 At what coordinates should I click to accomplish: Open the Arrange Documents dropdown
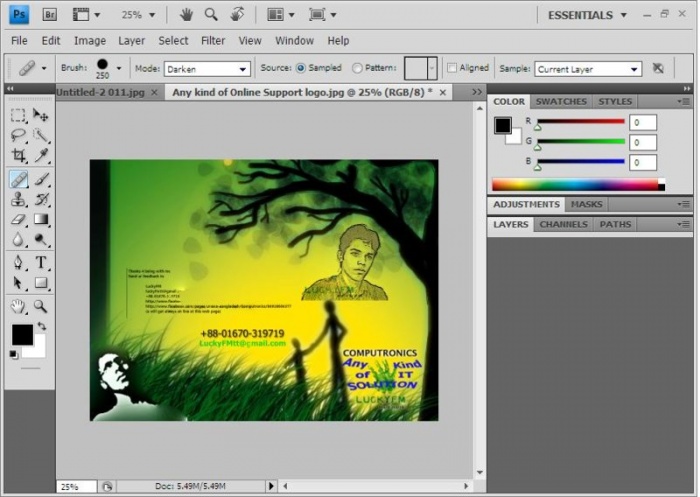(x=281, y=15)
